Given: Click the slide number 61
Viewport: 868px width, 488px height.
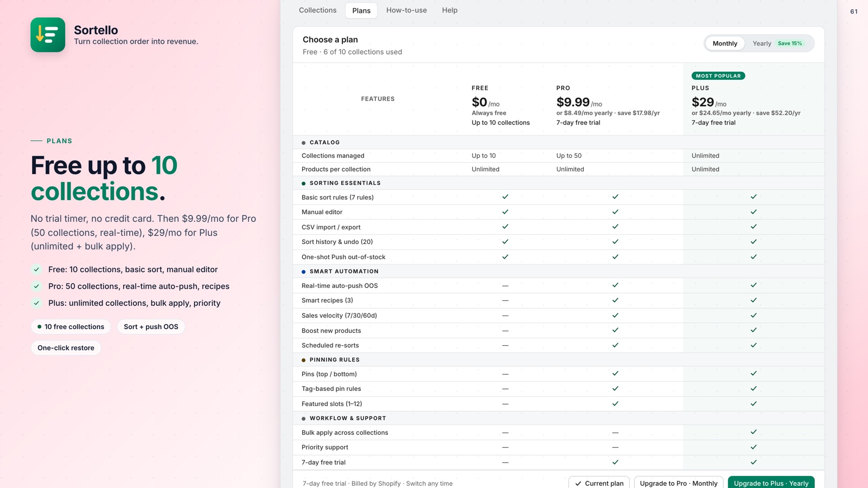Looking at the screenshot, I should [854, 11].
